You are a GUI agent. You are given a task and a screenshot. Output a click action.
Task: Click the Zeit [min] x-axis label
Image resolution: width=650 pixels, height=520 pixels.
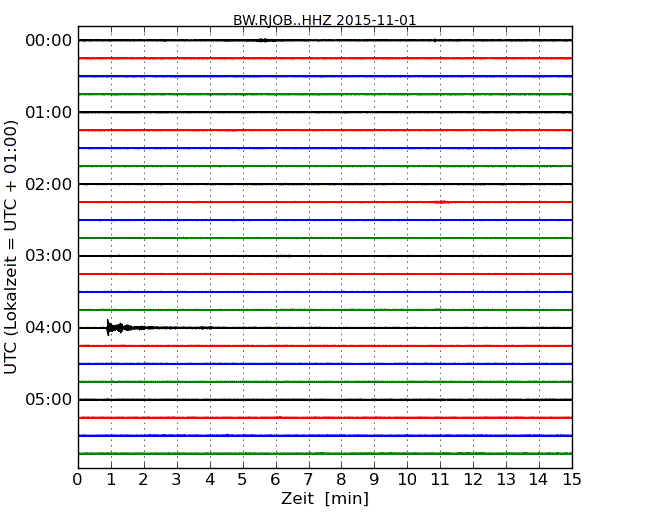pos(325,498)
